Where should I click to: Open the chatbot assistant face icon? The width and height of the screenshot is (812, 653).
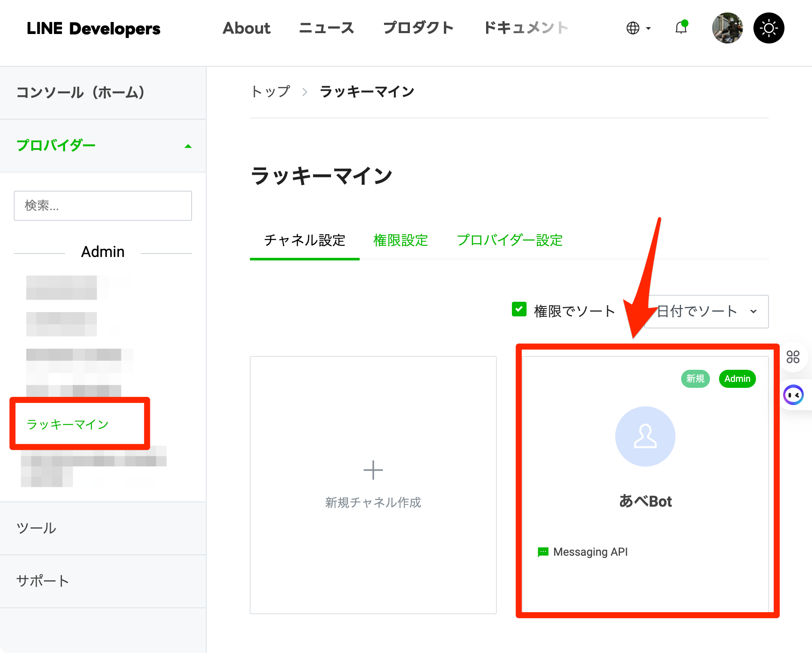click(793, 395)
